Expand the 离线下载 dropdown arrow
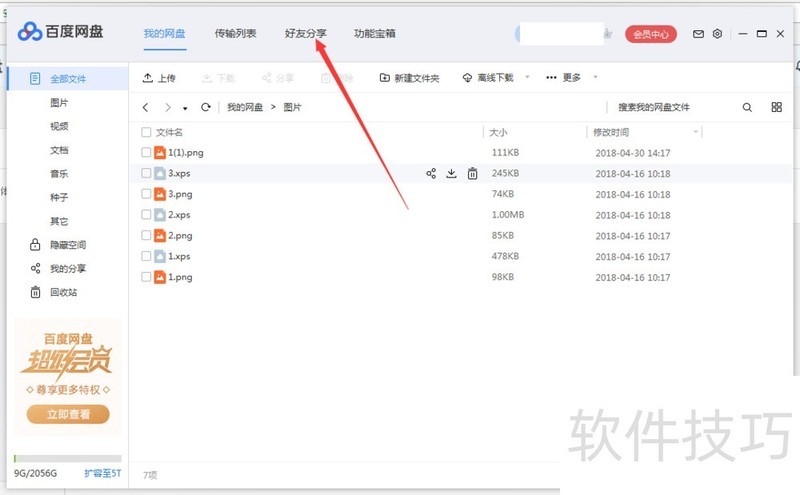800x495 pixels. tap(527, 77)
